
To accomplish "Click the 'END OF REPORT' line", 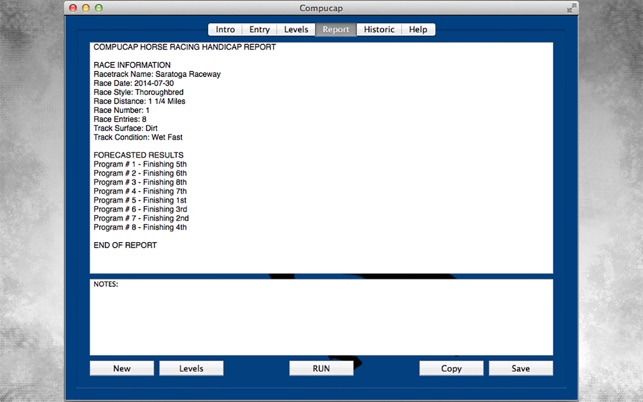I will (x=125, y=245).
